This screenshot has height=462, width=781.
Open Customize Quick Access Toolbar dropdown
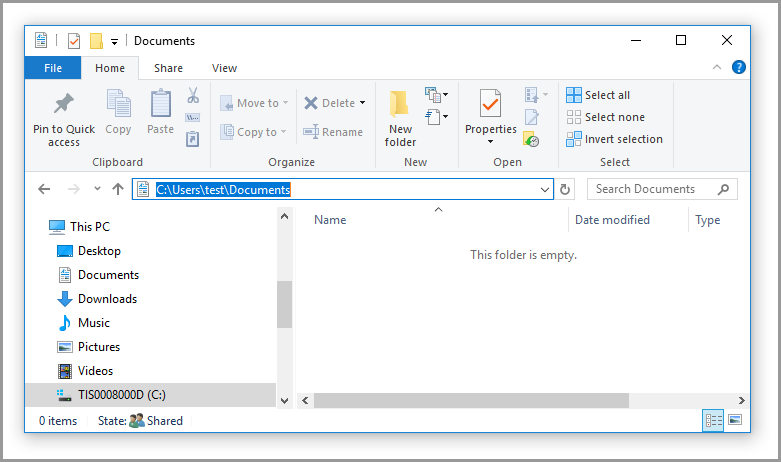[115, 42]
